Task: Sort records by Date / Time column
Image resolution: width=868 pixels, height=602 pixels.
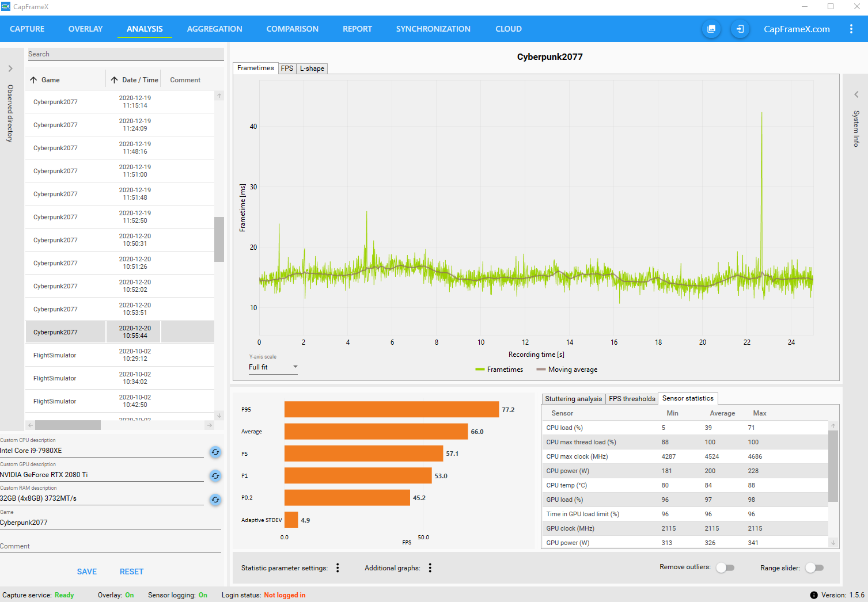Action: [134, 80]
